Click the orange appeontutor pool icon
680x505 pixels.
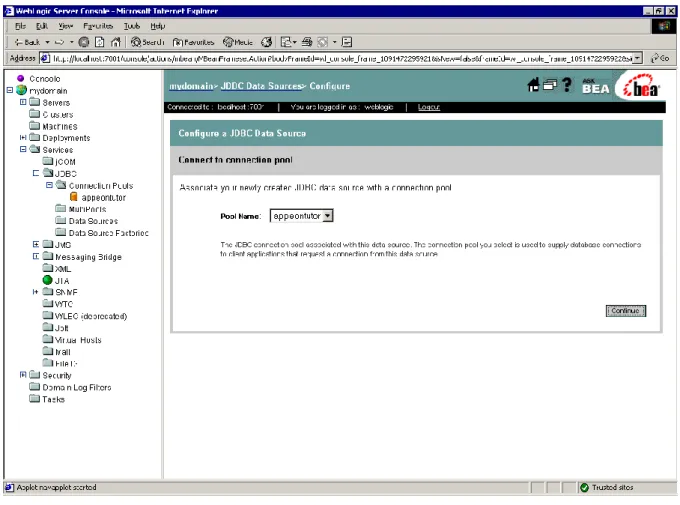(74, 197)
